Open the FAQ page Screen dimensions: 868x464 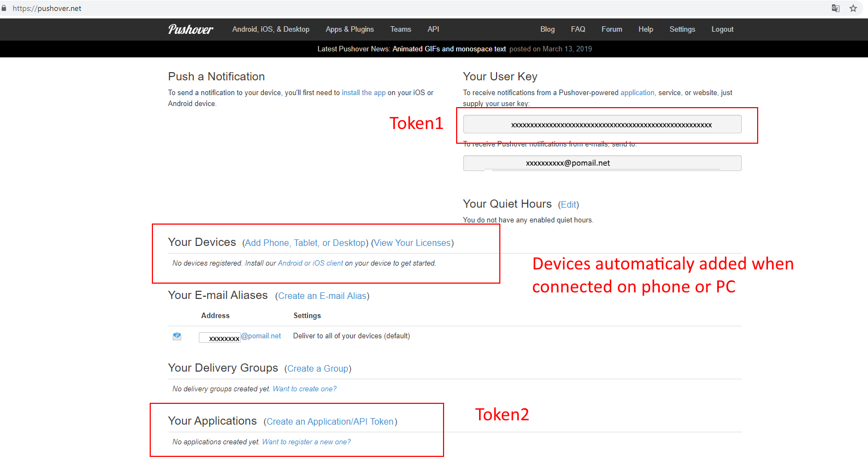click(578, 30)
